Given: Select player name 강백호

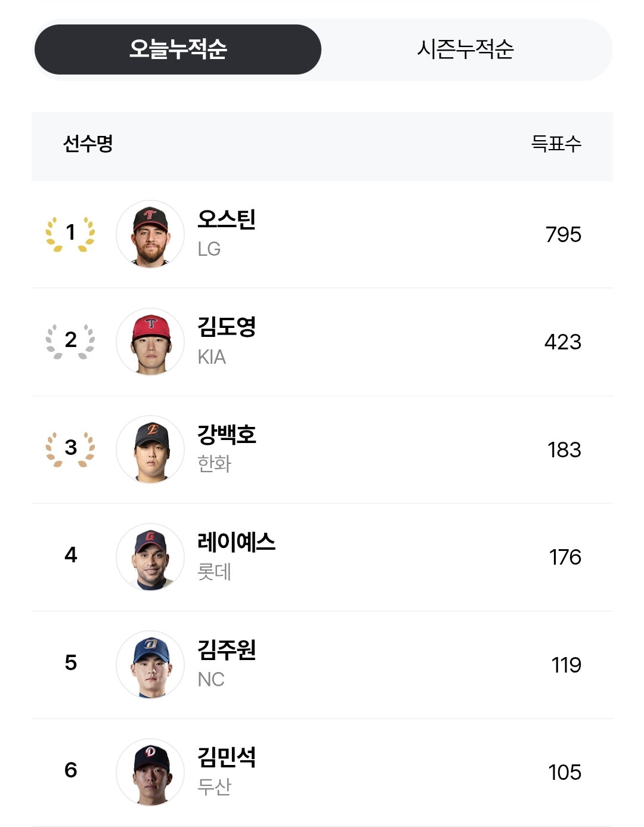Looking at the screenshot, I should [227, 435].
